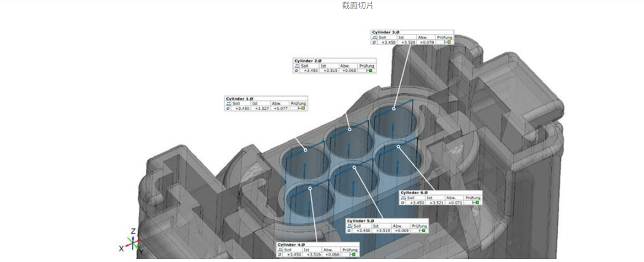Click the diameter symbol in Cylinder 3 label
Screen dimensions: 644x262
click(x=374, y=42)
